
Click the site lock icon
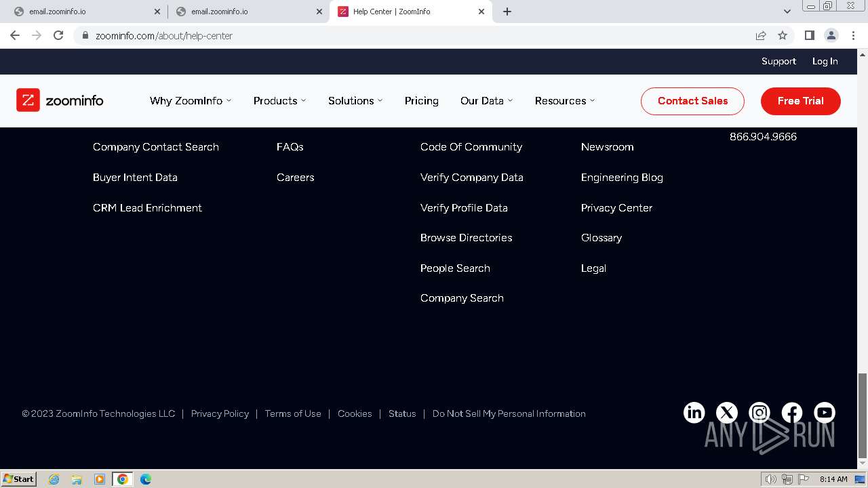pos(85,35)
